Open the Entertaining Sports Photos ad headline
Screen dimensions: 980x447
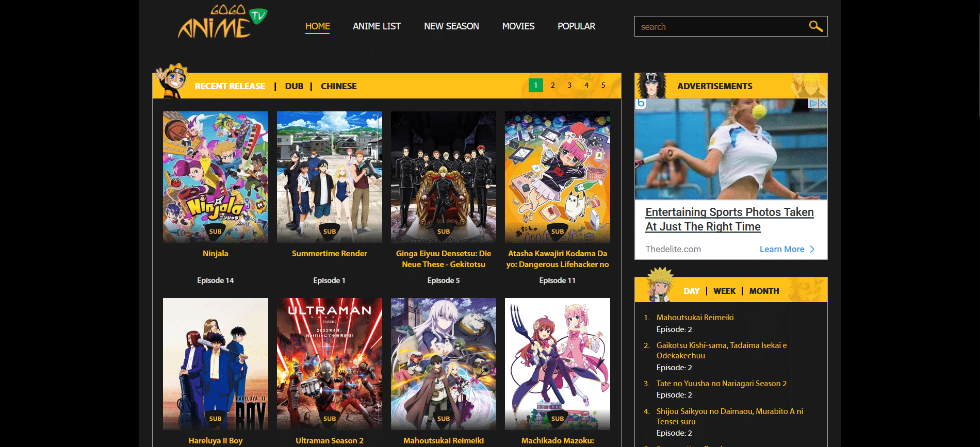point(729,219)
